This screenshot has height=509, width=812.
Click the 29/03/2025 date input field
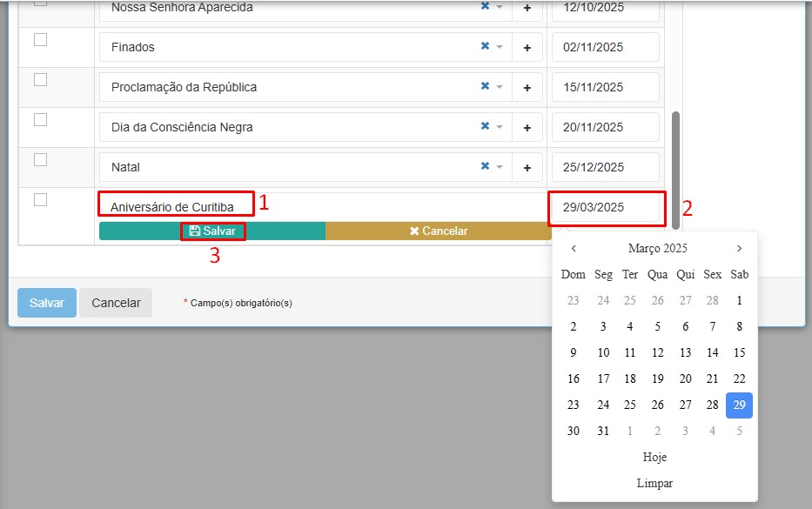coord(606,208)
